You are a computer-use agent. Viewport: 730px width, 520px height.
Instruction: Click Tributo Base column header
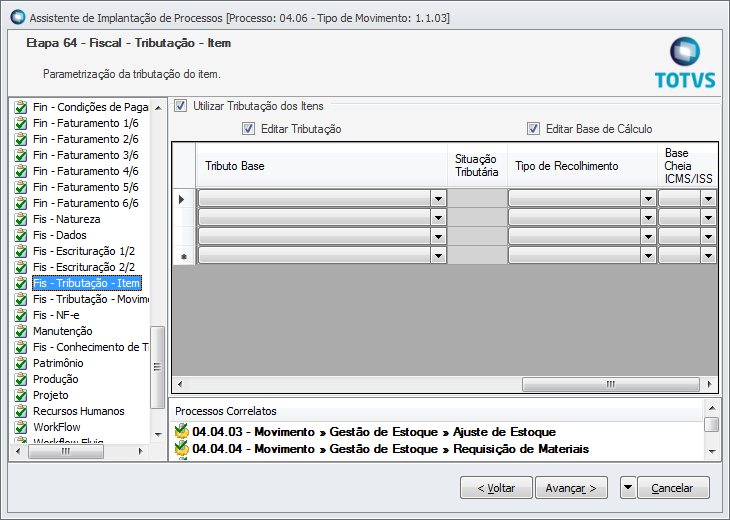(322, 166)
